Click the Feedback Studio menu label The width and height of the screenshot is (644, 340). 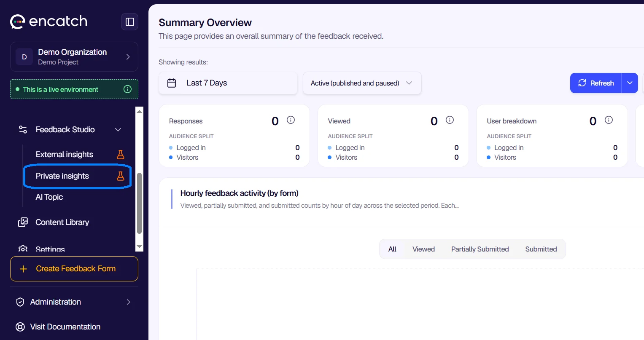pyautogui.click(x=65, y=130)
